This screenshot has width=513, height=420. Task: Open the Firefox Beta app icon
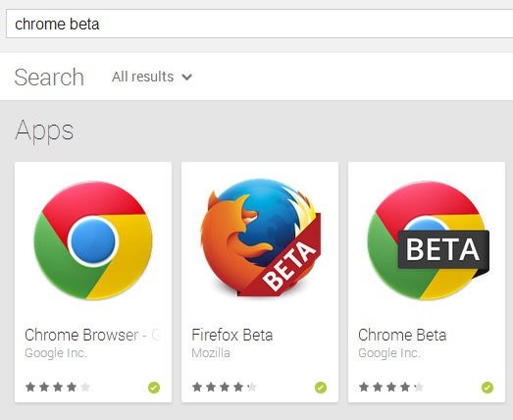click(261, 237)
